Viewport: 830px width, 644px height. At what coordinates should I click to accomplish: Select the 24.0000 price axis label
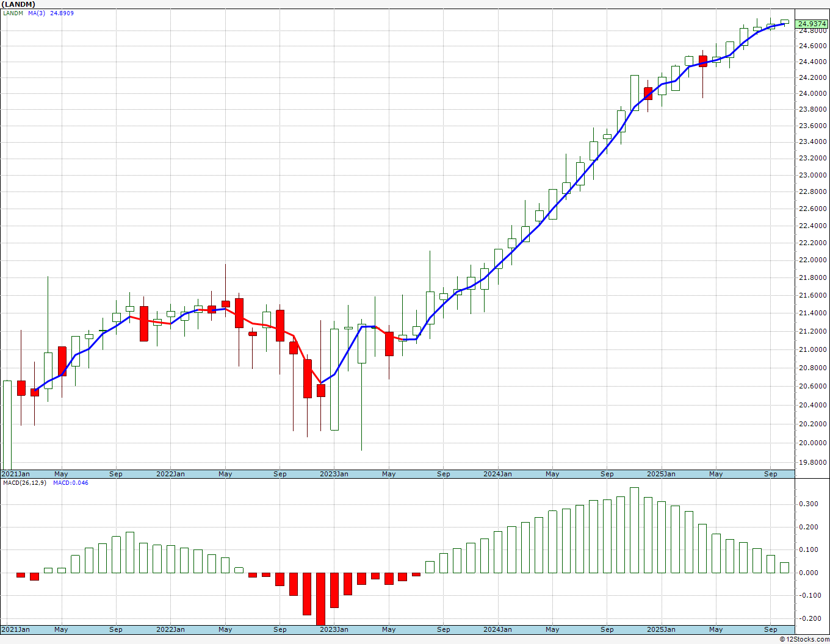tap(812, 93)
